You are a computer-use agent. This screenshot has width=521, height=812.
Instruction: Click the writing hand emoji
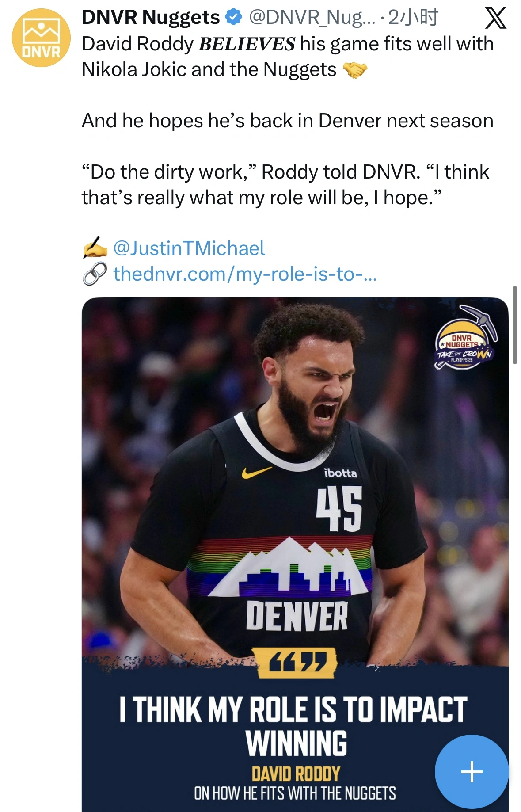click(x=95, y=248)
